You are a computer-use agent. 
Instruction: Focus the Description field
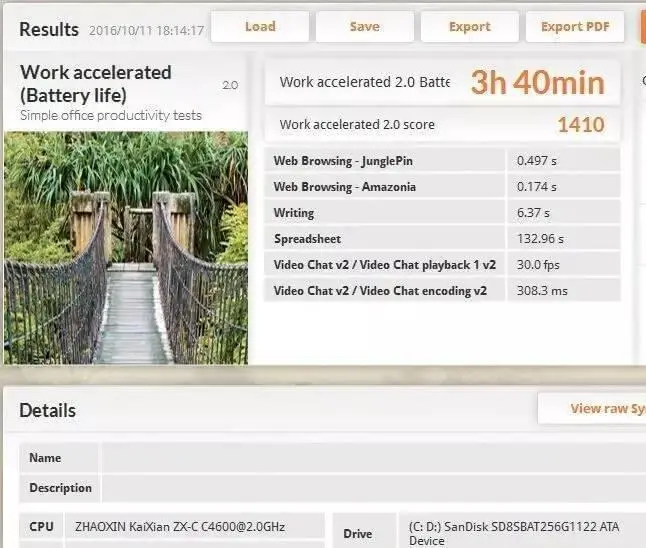pyautogui.click(x=370, y=488)
